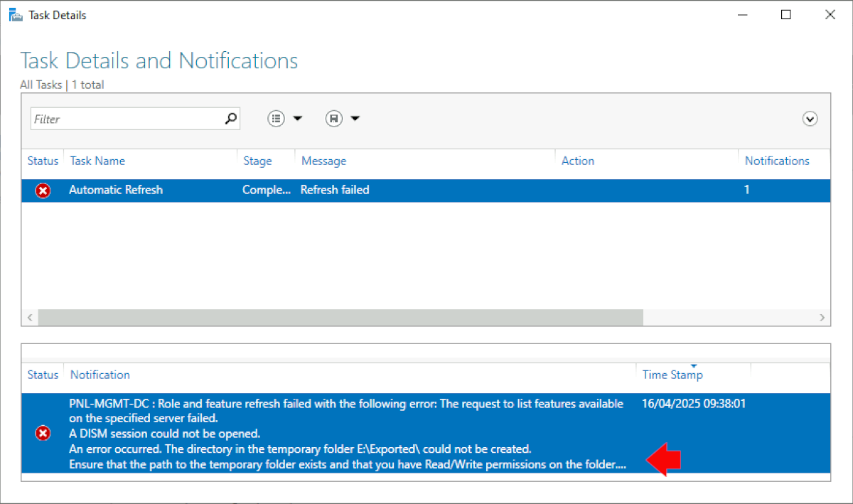Image resolution: width=853 pixels, height=504 pixels.
Task: Expand the filter criteria chevron button
Action: pos(810,119)
